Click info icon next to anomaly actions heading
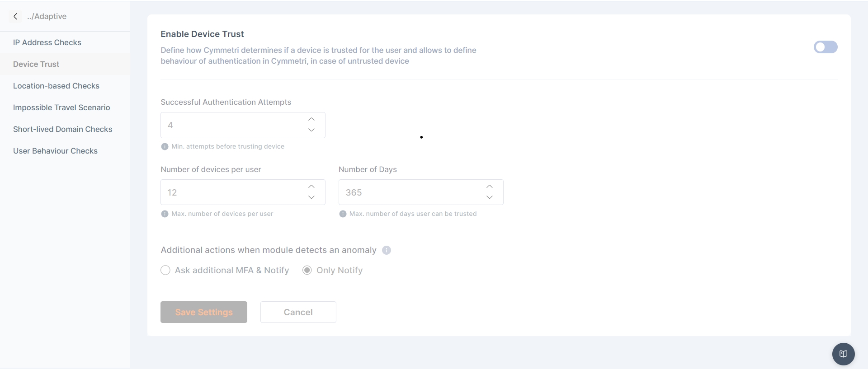Viewport: 868px width, 369px height. 387,250
